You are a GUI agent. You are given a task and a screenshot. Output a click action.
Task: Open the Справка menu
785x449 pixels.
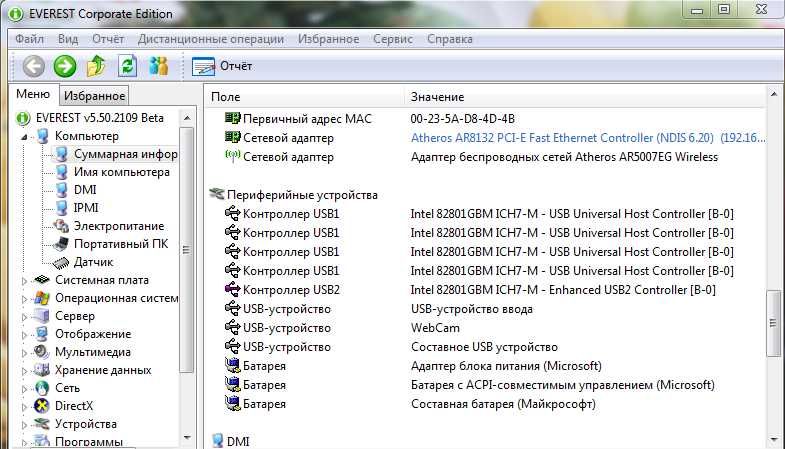450,39
